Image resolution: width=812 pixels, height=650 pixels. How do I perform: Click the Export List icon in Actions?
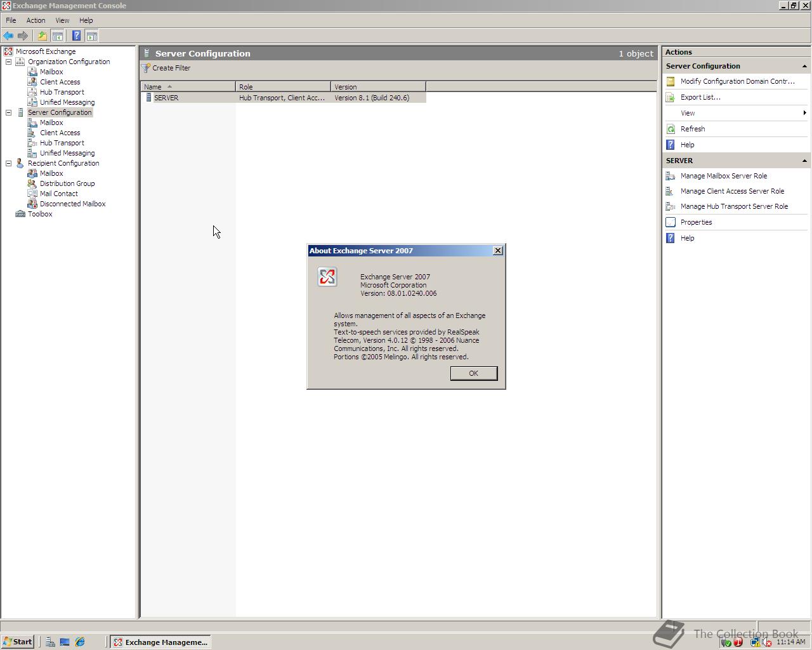click(671, 97)
